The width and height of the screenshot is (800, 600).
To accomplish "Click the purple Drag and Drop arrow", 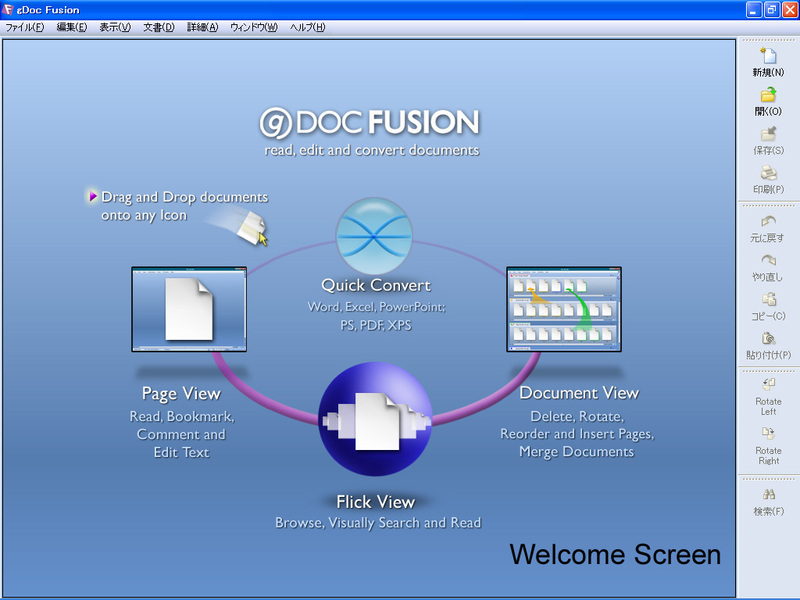I will pyautogui.click(x=92, y=196).
